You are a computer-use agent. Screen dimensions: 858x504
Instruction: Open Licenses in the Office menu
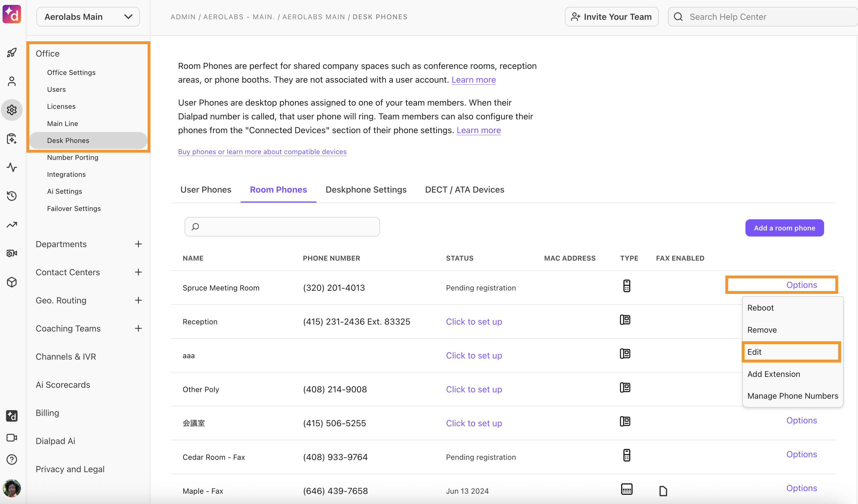coord(61,106)
